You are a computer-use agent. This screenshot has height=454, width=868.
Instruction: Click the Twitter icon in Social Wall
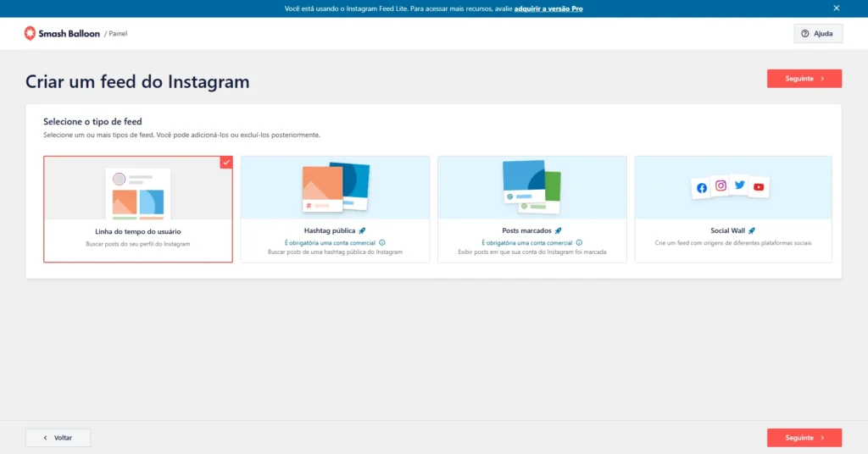point(739,185)
